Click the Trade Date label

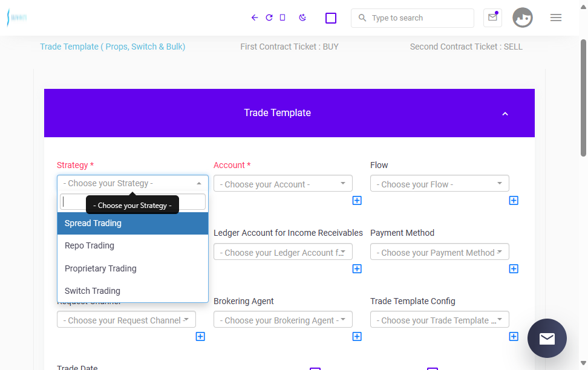click(77, 368)
